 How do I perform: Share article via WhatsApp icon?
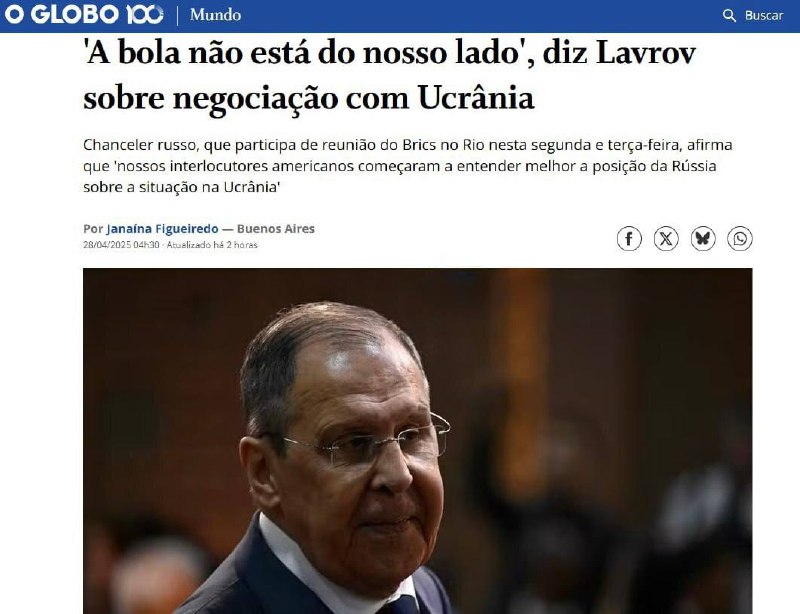click(x=740, y=238)
